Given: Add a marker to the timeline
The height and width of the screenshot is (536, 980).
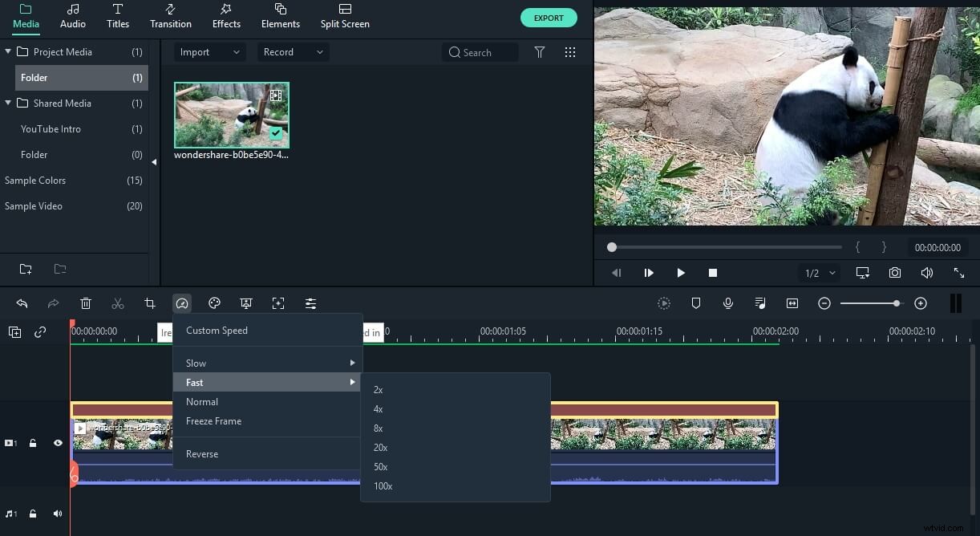Looking at the screenshot, I should 696,303.
